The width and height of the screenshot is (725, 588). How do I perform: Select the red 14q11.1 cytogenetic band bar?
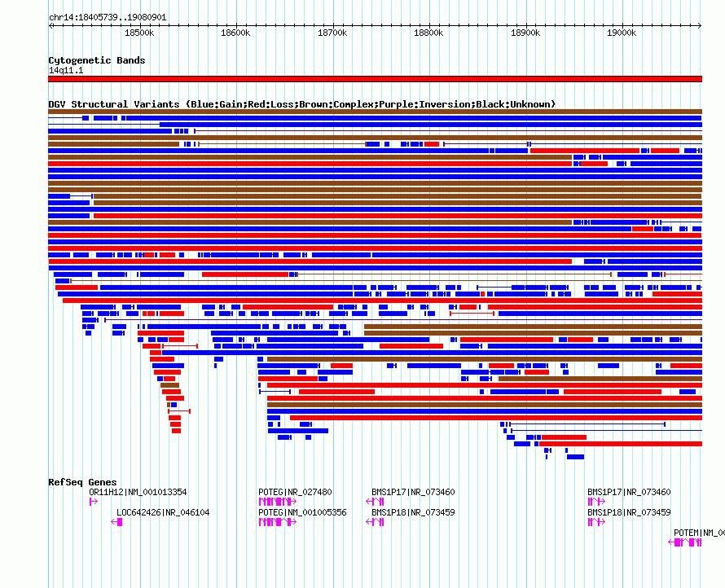(375, 79)
